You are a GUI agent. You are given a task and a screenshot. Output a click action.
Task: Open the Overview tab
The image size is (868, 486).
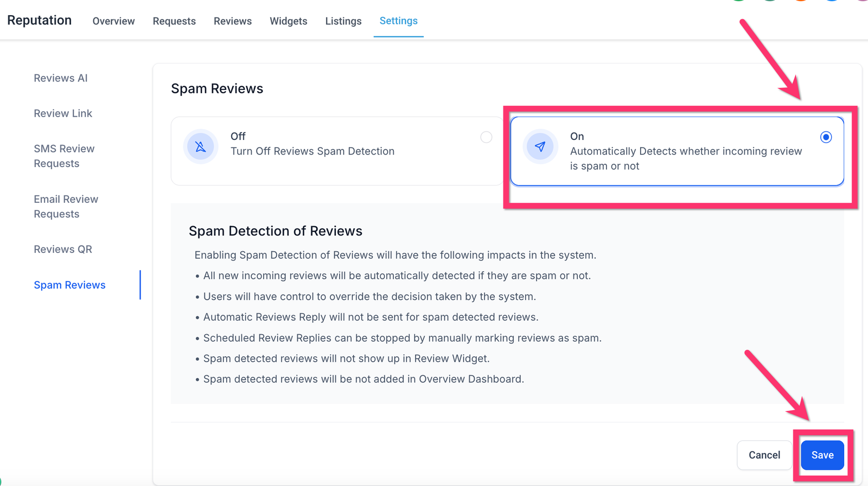click(x=113, y=21)
